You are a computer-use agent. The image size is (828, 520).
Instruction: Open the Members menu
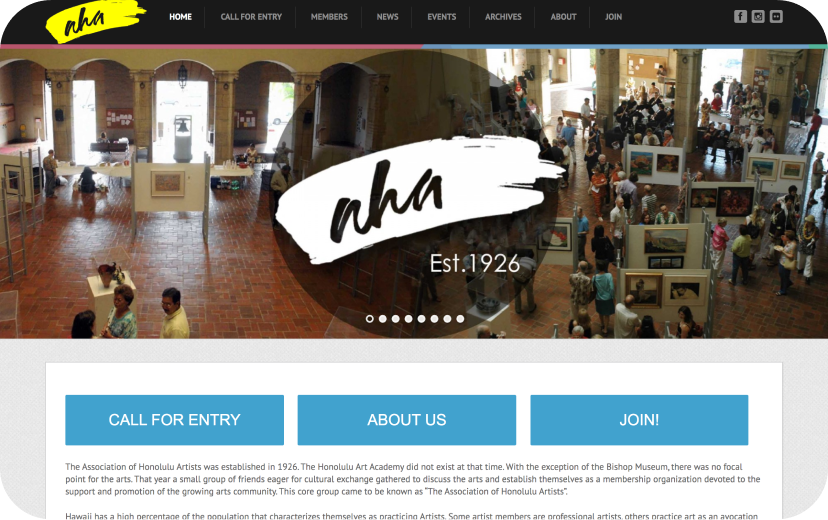click(329, 17)
